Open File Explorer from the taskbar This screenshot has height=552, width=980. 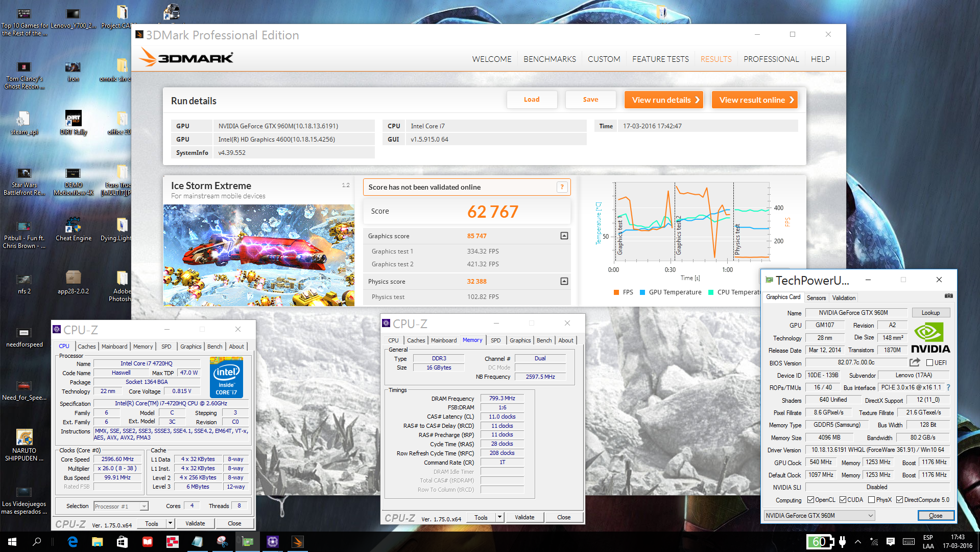(97, 542)
